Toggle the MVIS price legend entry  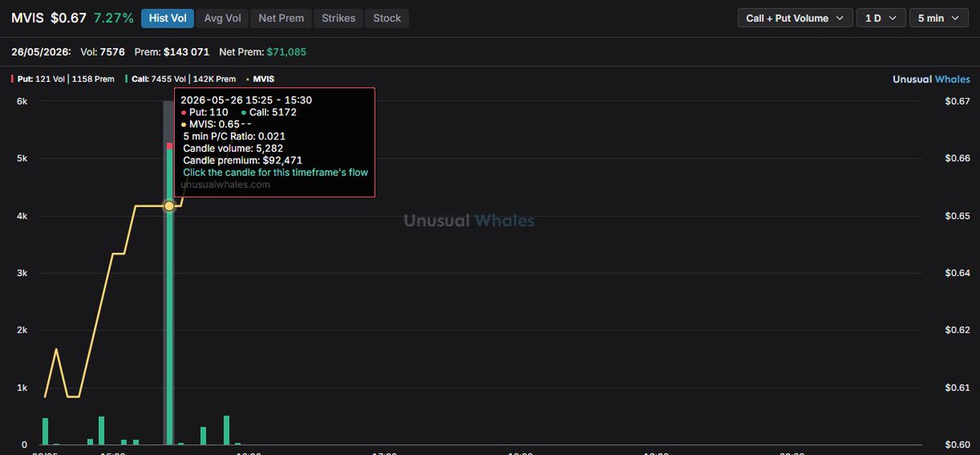click(261, 79)
